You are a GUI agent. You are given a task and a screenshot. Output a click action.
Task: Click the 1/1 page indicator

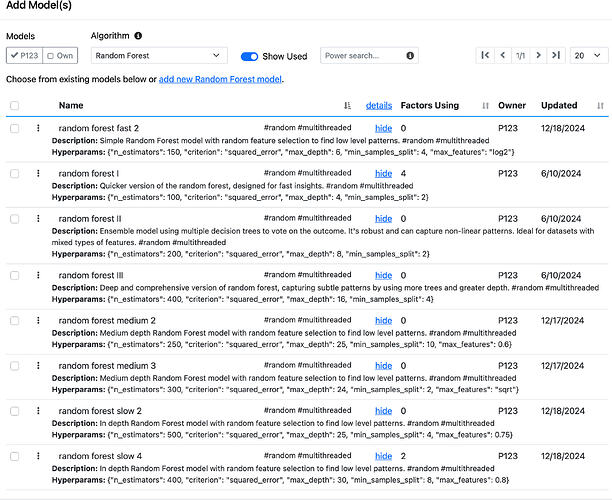tap(521, 55)
